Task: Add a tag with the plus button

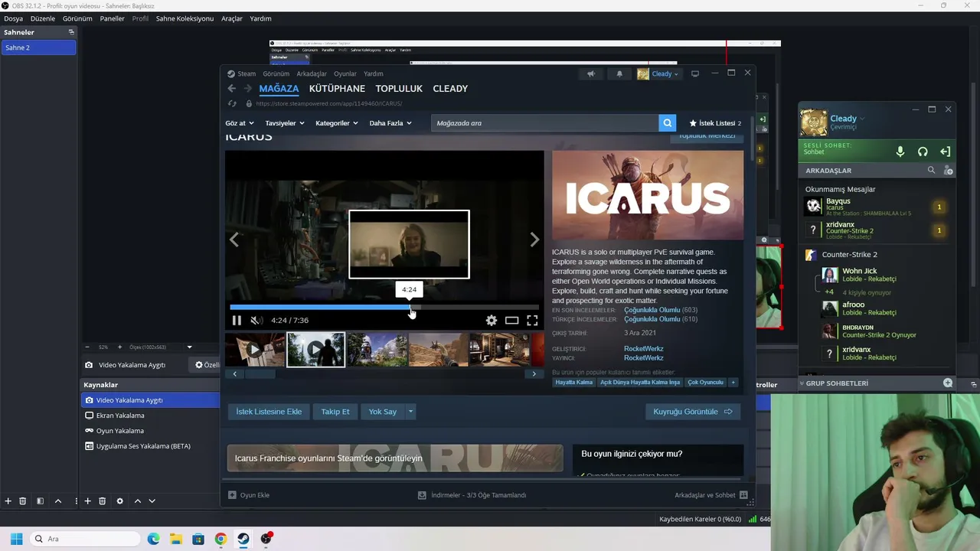Action: pyautogui.click(x=733, y=383)
